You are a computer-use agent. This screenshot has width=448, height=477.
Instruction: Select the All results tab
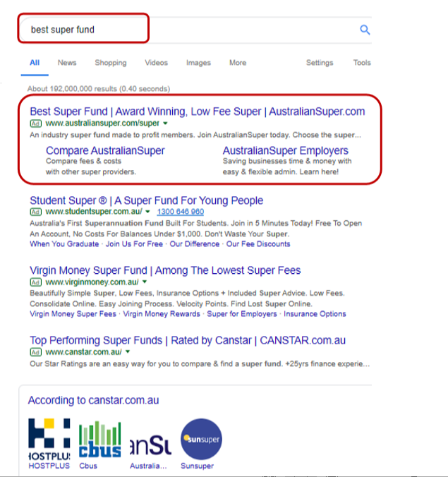click(35, 63)
